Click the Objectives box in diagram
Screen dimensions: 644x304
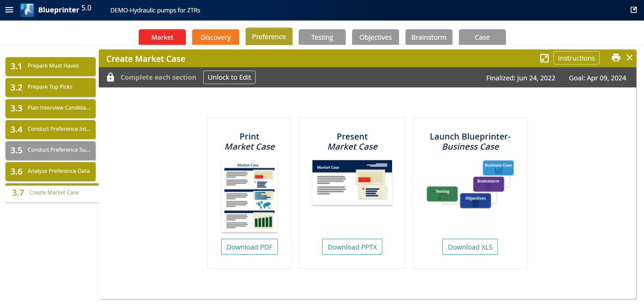(x=475, y=200)
